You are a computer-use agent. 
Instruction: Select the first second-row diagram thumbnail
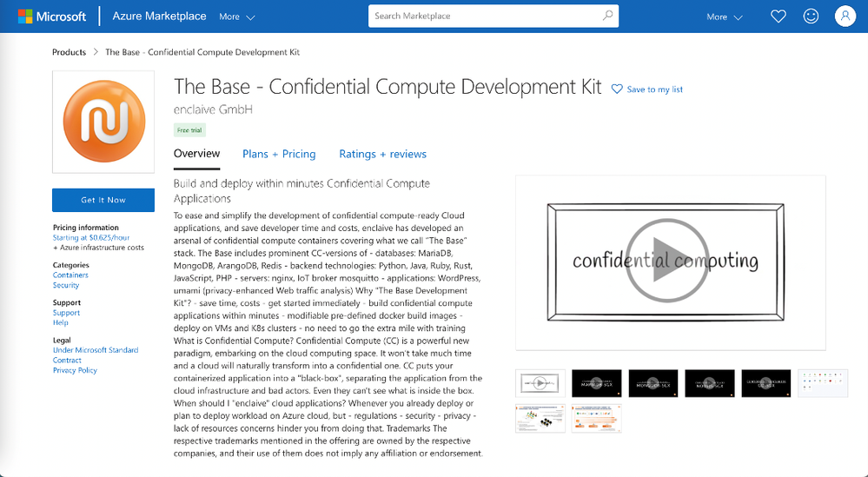tap(540, 418)
